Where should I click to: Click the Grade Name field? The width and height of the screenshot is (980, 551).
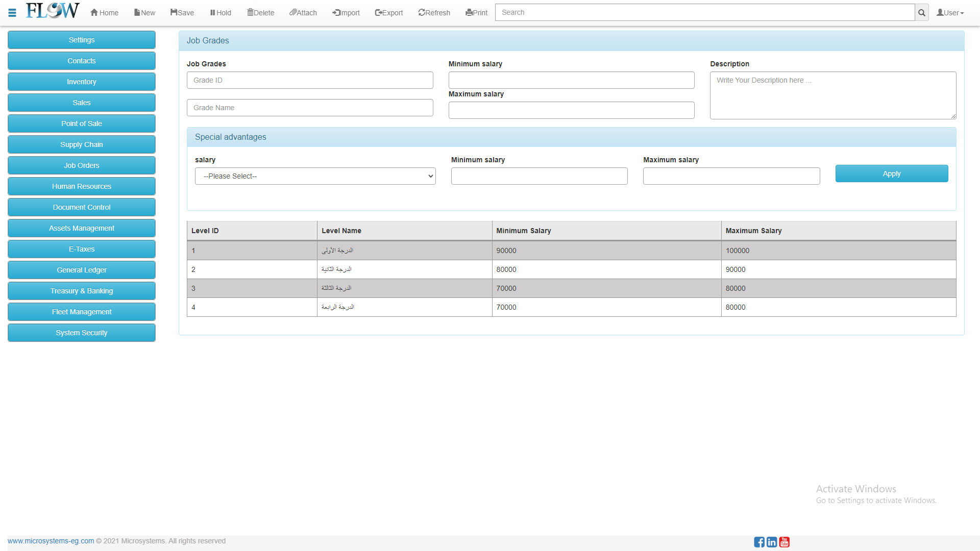(x=310, y=108)
